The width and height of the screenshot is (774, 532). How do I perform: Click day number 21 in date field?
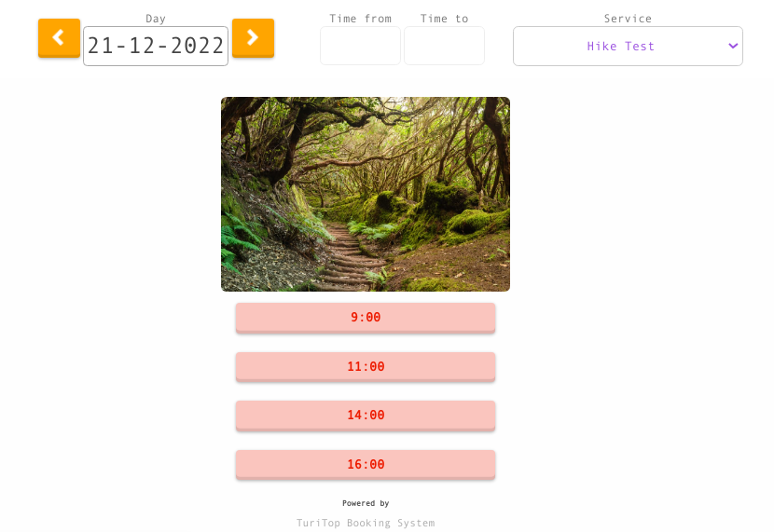100,46
